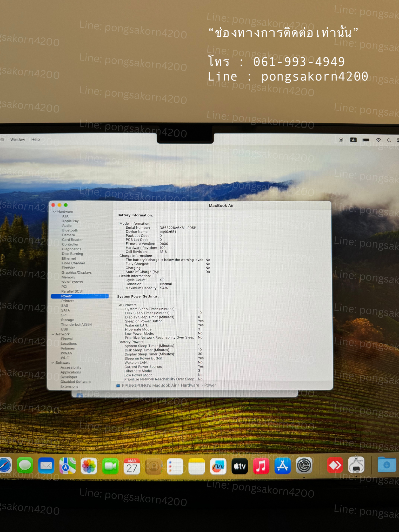399x532 pixels.
Task: Launch App Store from the Dock
Action: pyautogui.click(x=282, y=466)
